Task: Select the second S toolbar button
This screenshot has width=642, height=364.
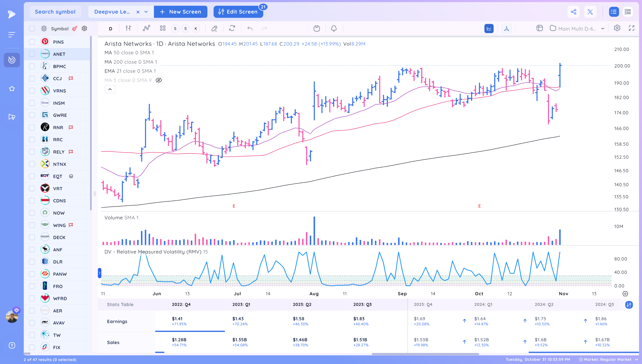Action: click(x=185, y=29)
